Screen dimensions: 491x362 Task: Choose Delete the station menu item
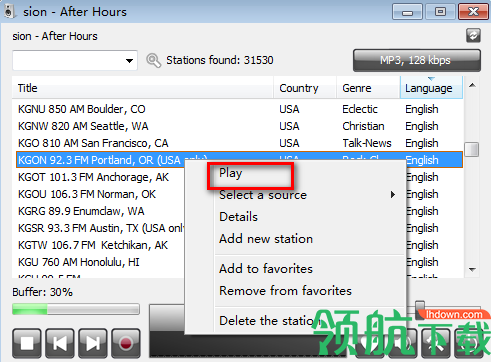pyautogui.click(x=270, y=321)
